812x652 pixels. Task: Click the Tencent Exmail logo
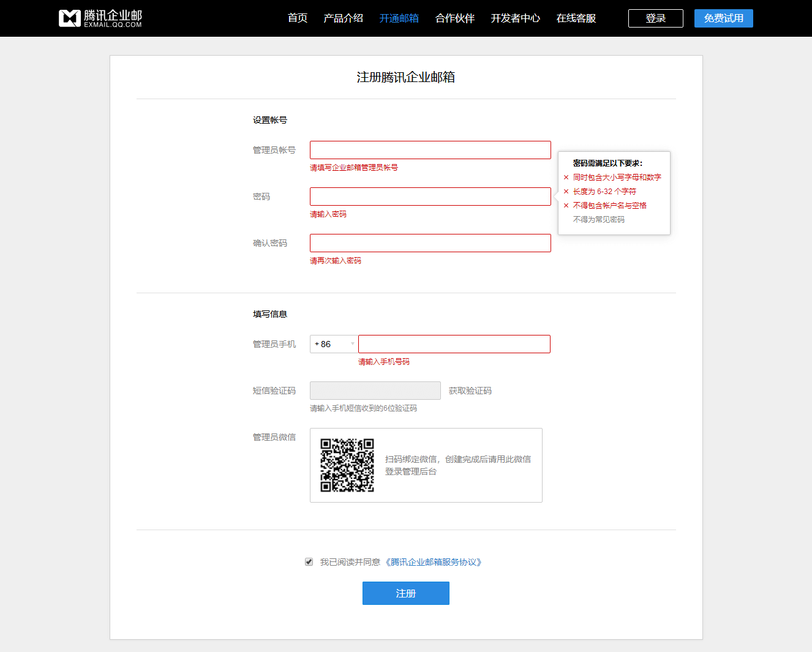(100, 18)
